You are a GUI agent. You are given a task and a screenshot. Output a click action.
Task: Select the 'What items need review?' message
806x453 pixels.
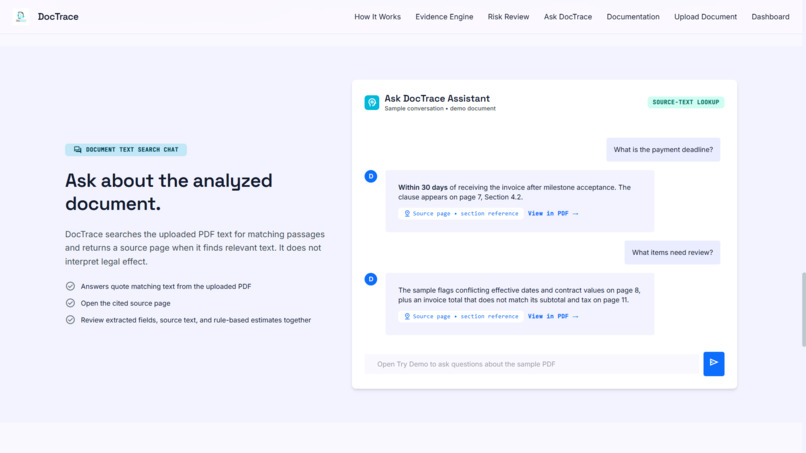pos(672,252)
